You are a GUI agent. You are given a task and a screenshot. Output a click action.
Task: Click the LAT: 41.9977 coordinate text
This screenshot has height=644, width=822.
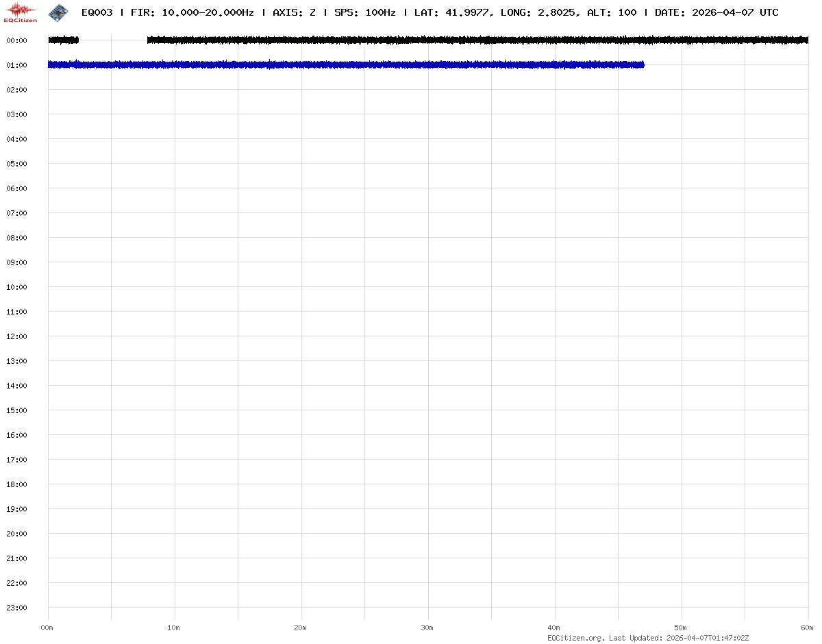[x=452, y=12]
